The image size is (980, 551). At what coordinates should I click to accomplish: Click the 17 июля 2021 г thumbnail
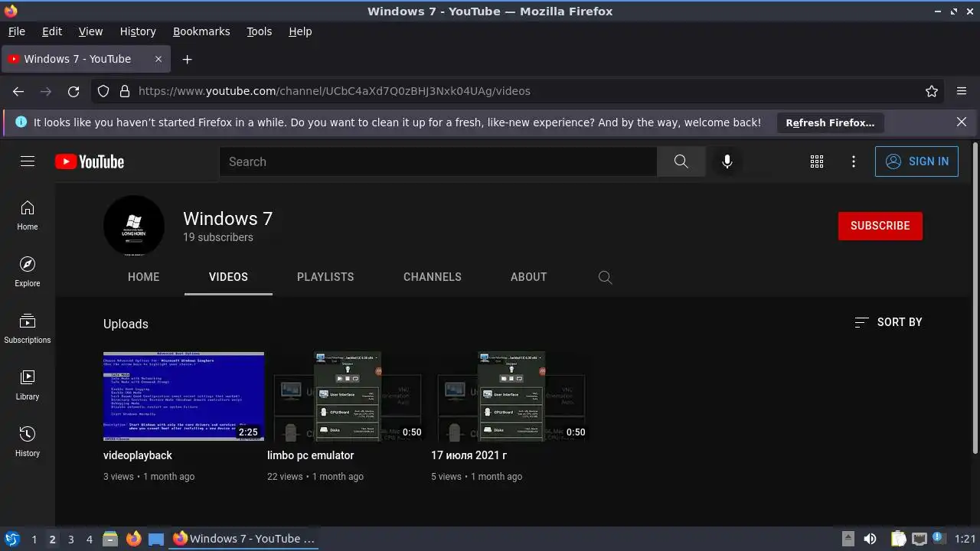pos(511,396)
